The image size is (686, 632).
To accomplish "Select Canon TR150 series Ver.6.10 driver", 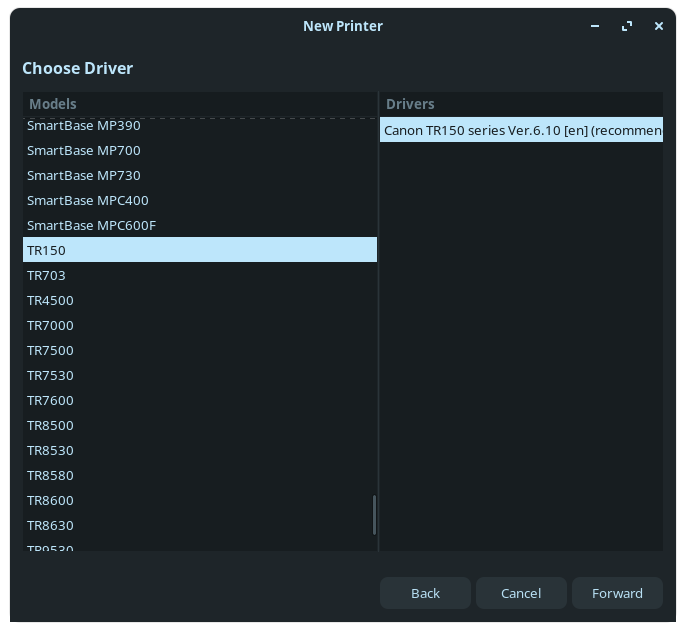I will click(521, 130).
